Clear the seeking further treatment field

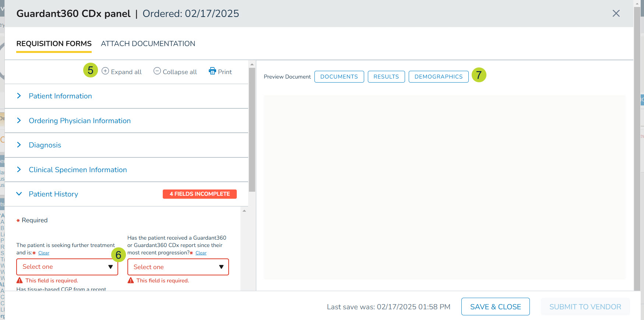(x=44, y=253)
